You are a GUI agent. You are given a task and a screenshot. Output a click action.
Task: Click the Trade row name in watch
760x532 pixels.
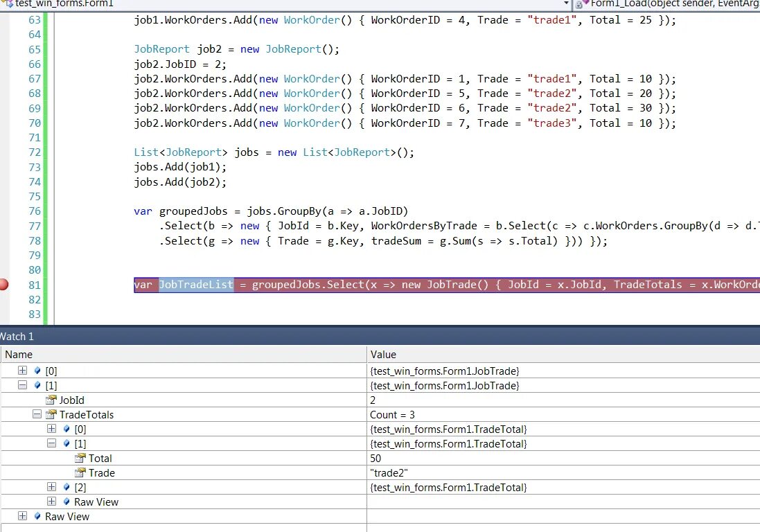102,473
